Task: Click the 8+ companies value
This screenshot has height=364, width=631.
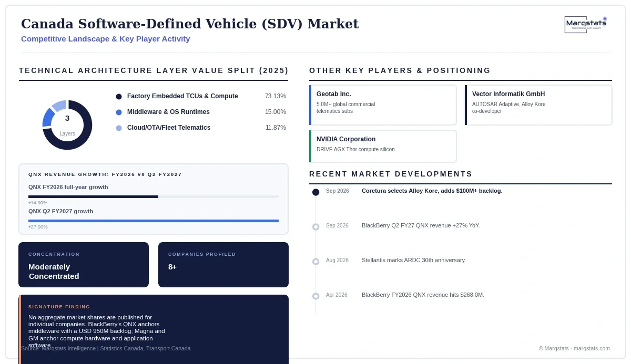Action: [x=172, y=267]
